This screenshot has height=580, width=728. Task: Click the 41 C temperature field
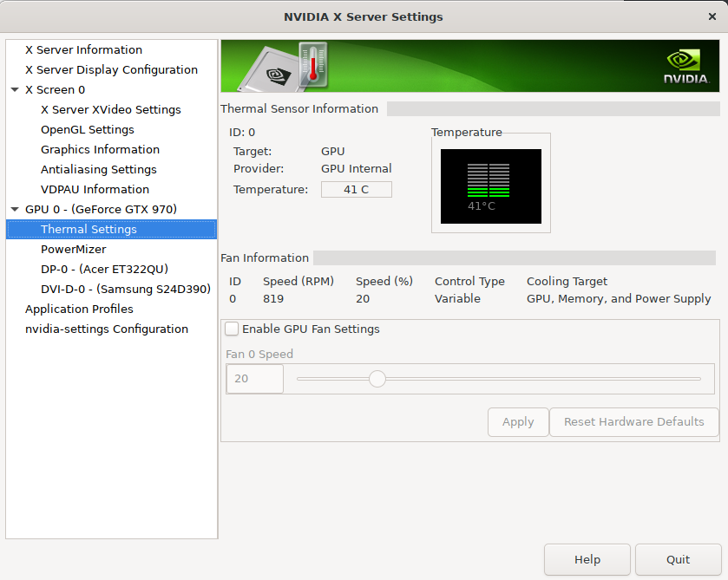pos(357,189)
